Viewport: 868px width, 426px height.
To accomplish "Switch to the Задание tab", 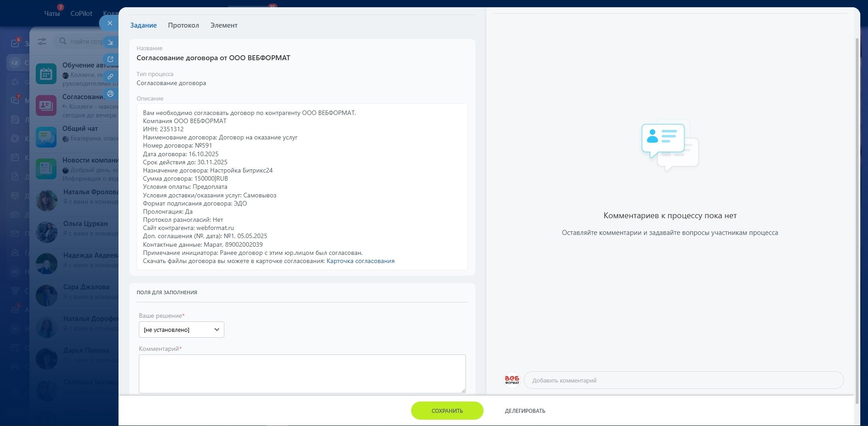I will coord(143,25).
